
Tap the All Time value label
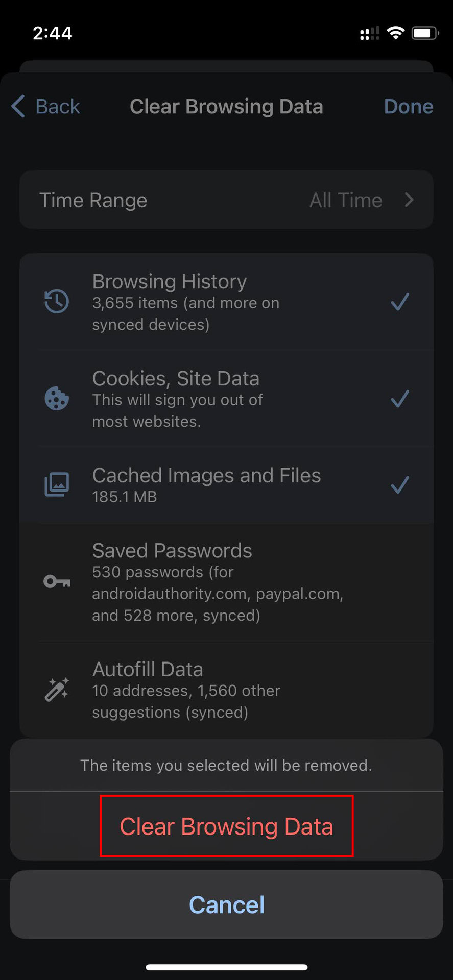click(x=346, y=200)
